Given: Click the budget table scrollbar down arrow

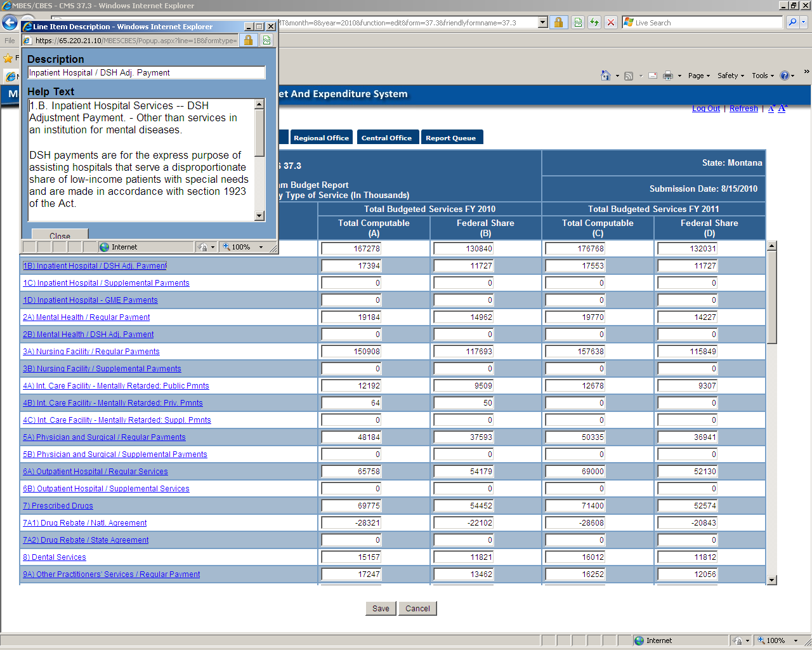Looking at the screenshot, I should point(772,580).
